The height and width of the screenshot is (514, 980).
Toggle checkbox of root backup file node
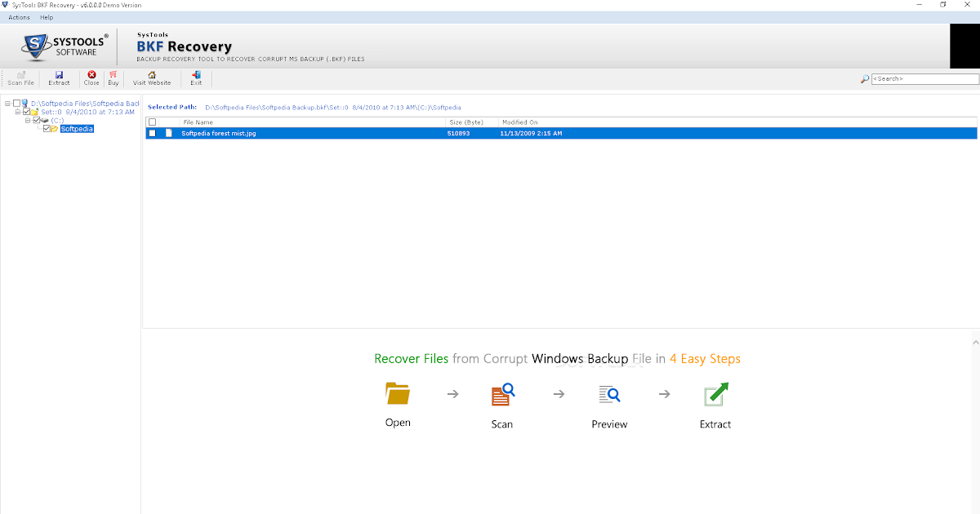[x=16, y=104]
